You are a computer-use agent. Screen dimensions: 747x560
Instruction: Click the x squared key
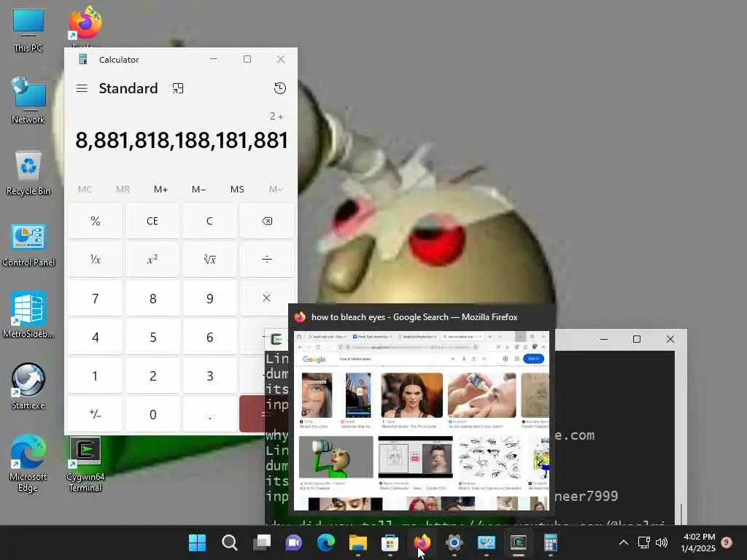pyautogui.click(x=152, y=260)
